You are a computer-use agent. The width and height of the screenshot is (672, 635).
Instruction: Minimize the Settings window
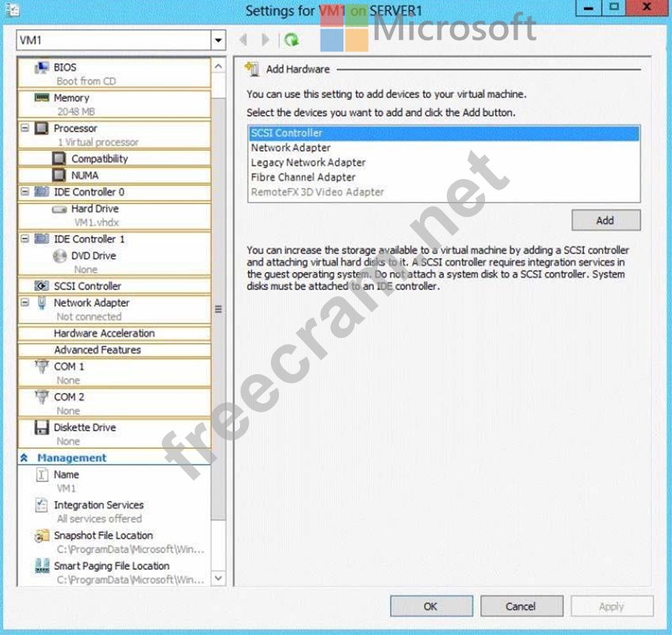pyautogui.click(x=589, y=8)
